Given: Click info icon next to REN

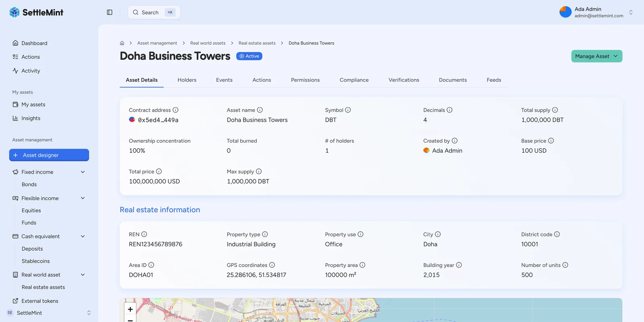Looking at the screenshot, I should click(144, 234).
